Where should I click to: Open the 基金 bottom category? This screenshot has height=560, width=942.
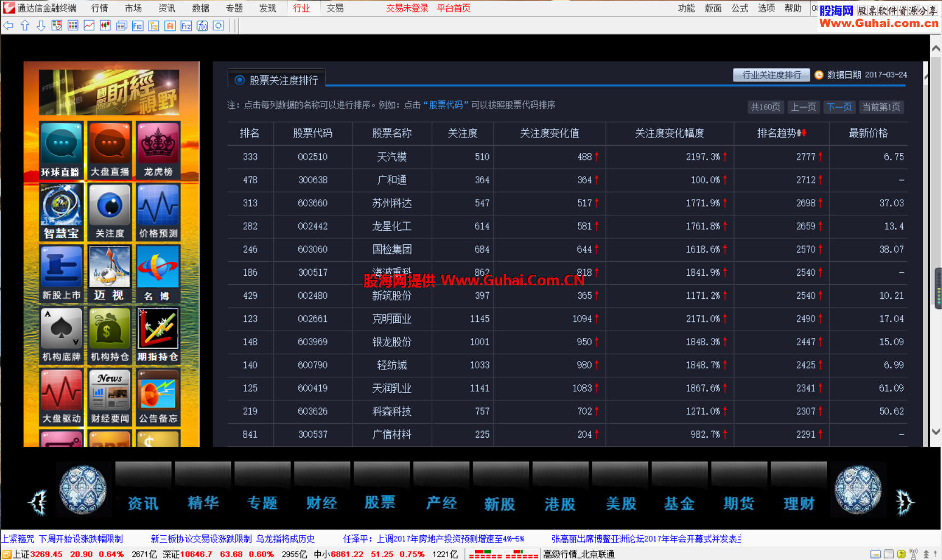click(679, 503)
